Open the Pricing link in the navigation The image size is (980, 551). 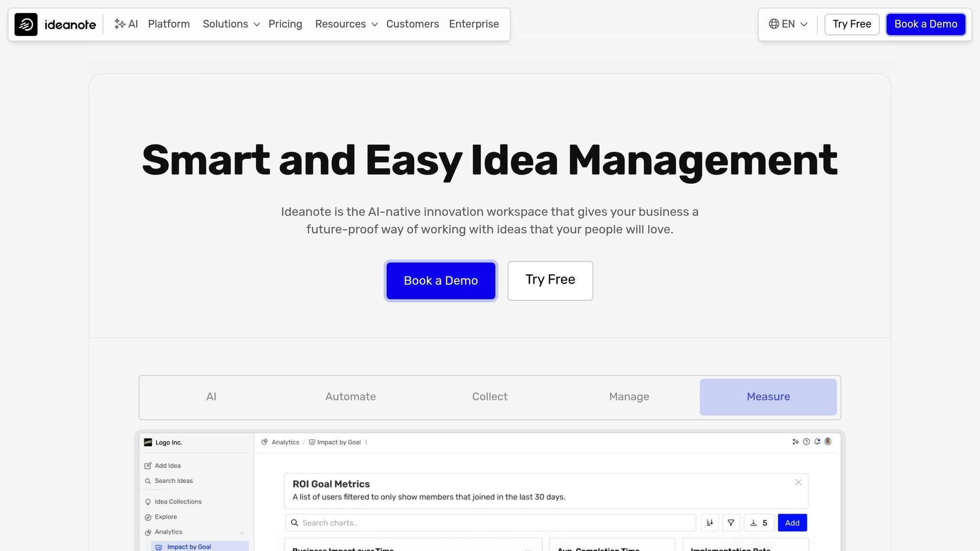[285, 24]
